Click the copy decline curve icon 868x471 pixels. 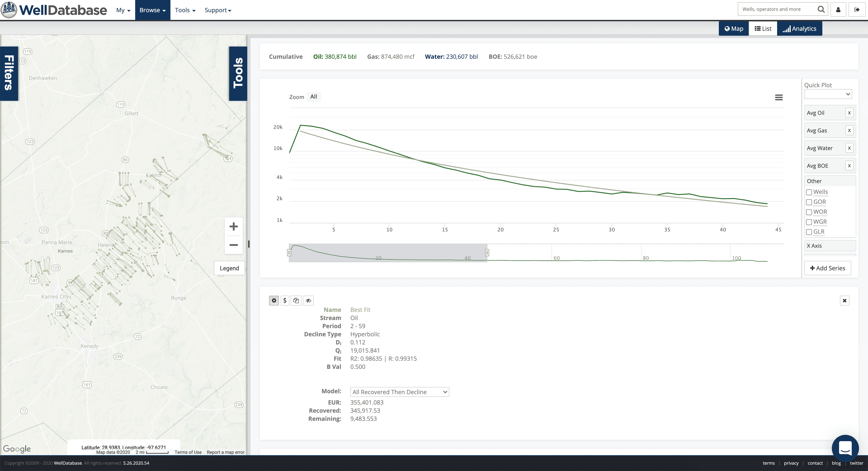[x=296, y=301]
